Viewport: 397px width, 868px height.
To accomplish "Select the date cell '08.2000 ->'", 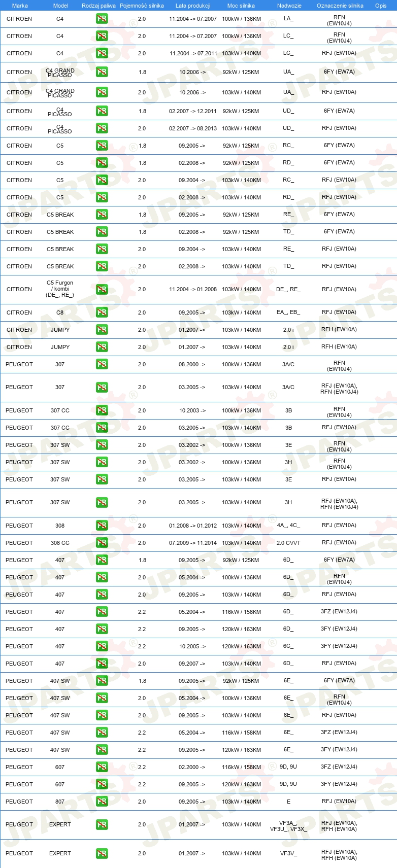I will coord(192,364).
